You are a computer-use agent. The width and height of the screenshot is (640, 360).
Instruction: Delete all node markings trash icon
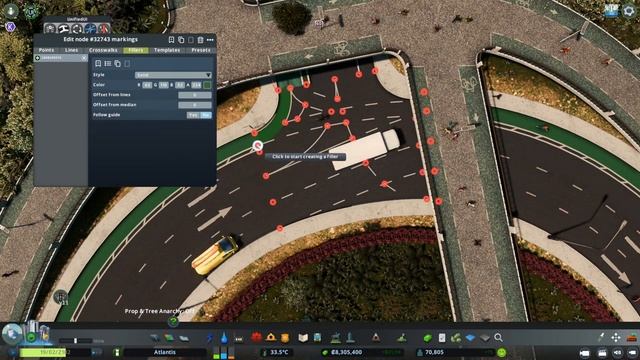[200, 40]
